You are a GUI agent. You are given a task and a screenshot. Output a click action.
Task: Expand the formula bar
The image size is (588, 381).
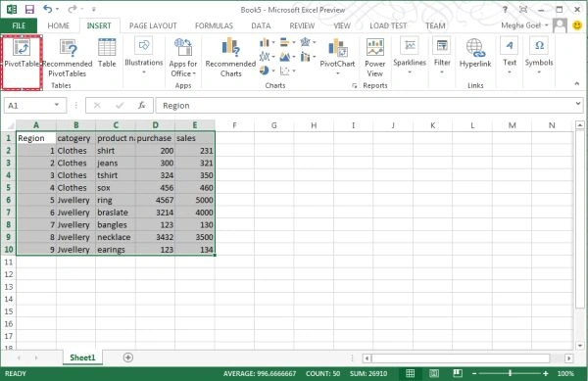click(578, 104)
